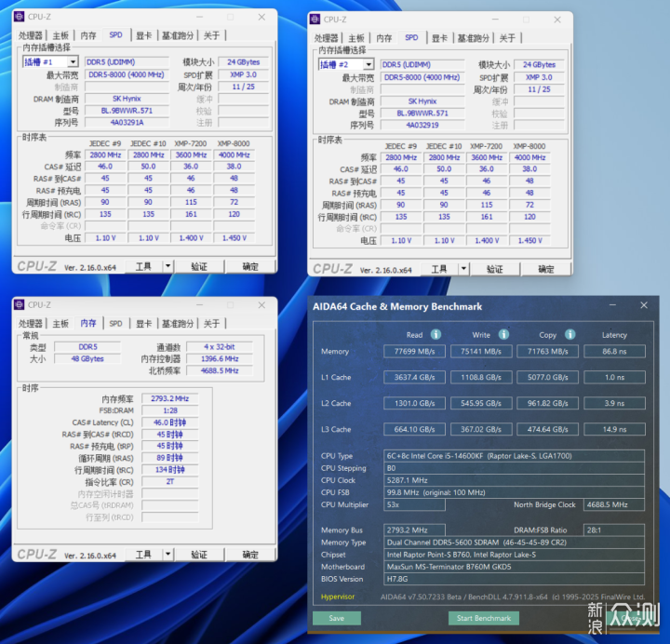
Task: Select SPD tab in bottom CPU-Z window
Action: pos(115,324)
